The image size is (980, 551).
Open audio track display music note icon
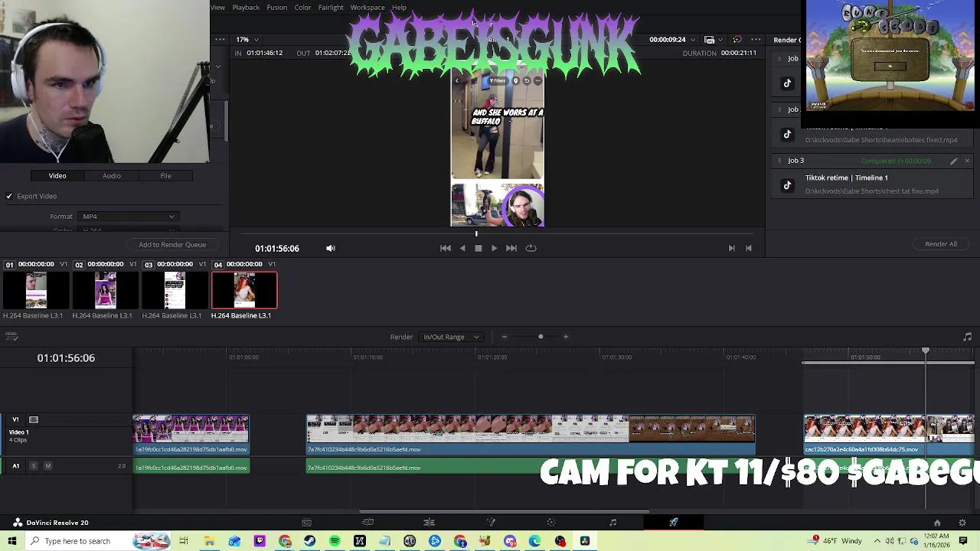[x=968, y=337]
